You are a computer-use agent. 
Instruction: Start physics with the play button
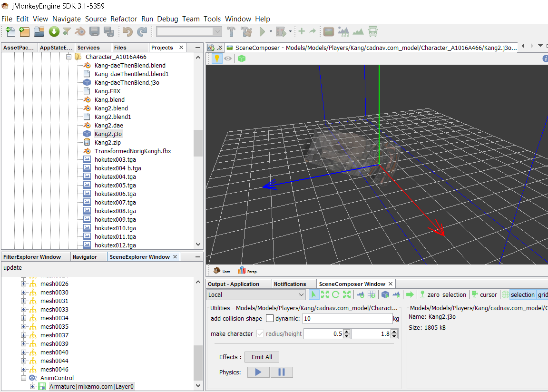pyautogui.click(x=258, y=372)
